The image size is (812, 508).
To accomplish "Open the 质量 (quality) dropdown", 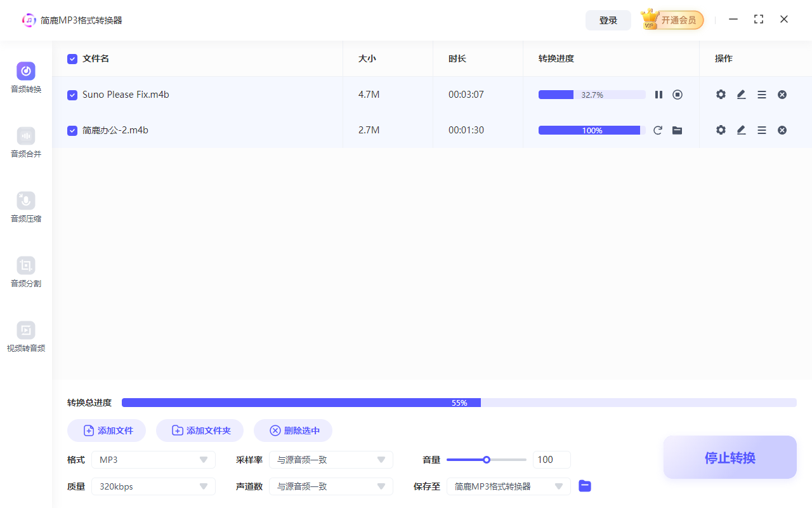I will (153, 486).
